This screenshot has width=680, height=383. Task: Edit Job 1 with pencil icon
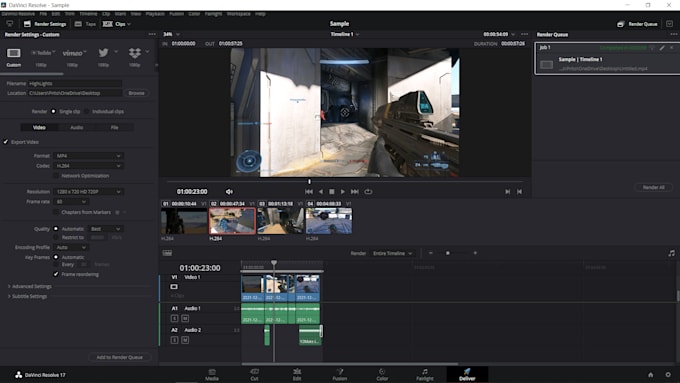click(662, 48)
